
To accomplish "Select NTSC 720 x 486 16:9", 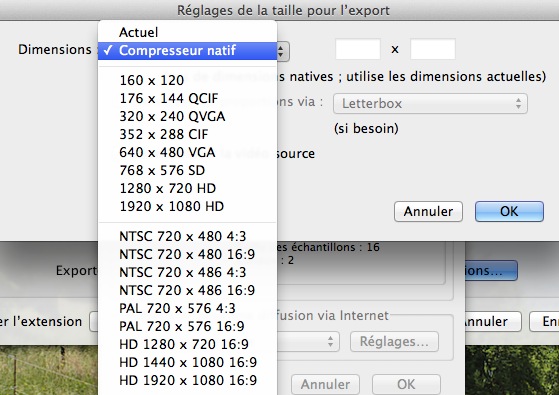I will (x=188, y=290).
